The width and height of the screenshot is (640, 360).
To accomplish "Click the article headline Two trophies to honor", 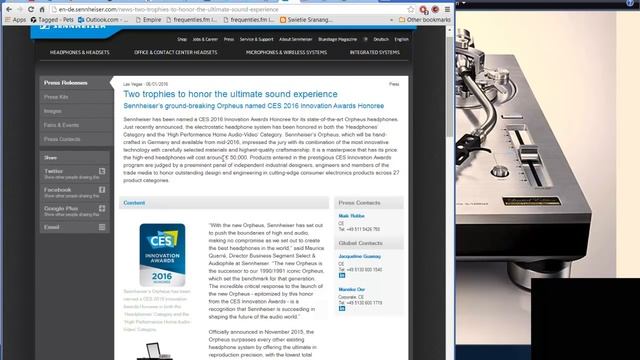I will (x=230, y=94).
